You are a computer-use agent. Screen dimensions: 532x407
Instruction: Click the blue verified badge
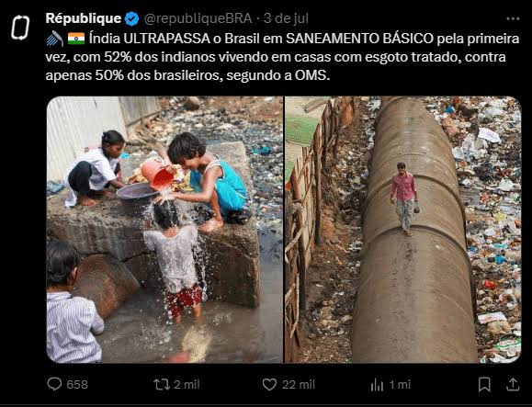(x=131, y=19)
